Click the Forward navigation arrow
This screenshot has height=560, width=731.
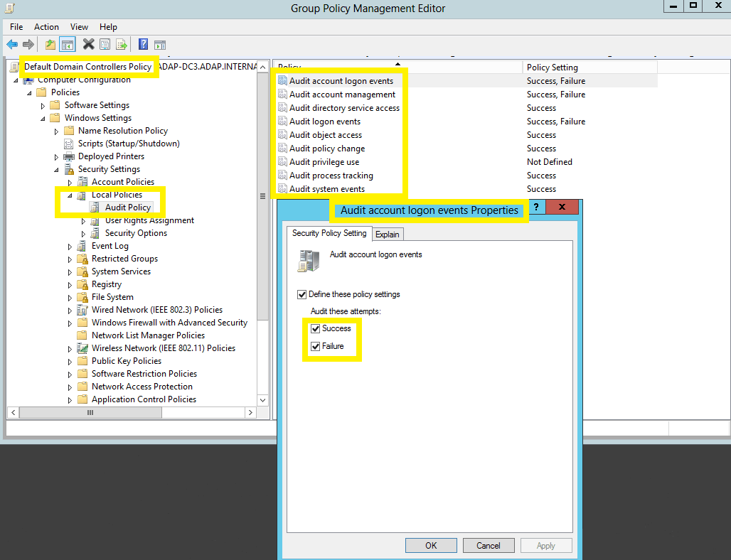point(28,44)
